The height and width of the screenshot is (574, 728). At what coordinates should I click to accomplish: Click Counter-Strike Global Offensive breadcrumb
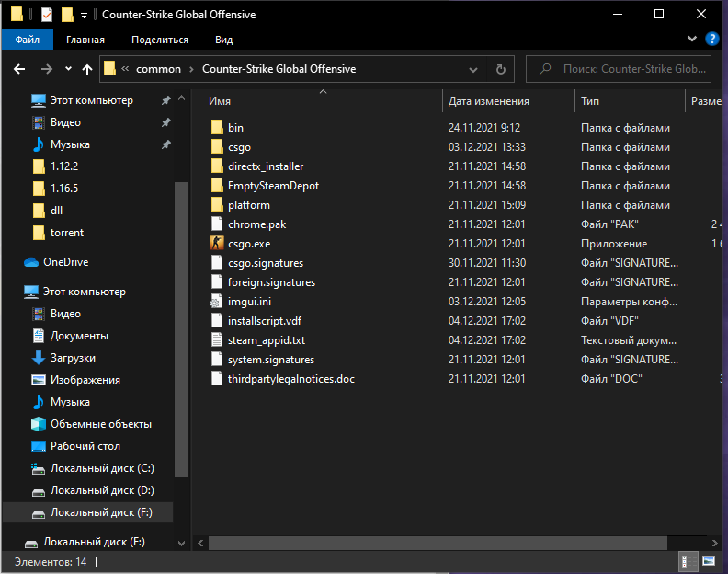point(279,69)
